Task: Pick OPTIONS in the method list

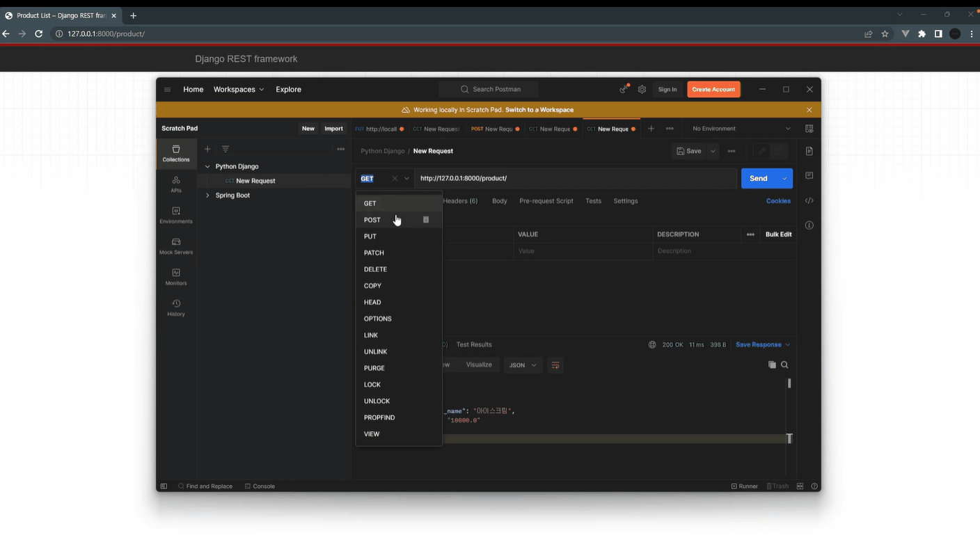Action: [399, 319]
